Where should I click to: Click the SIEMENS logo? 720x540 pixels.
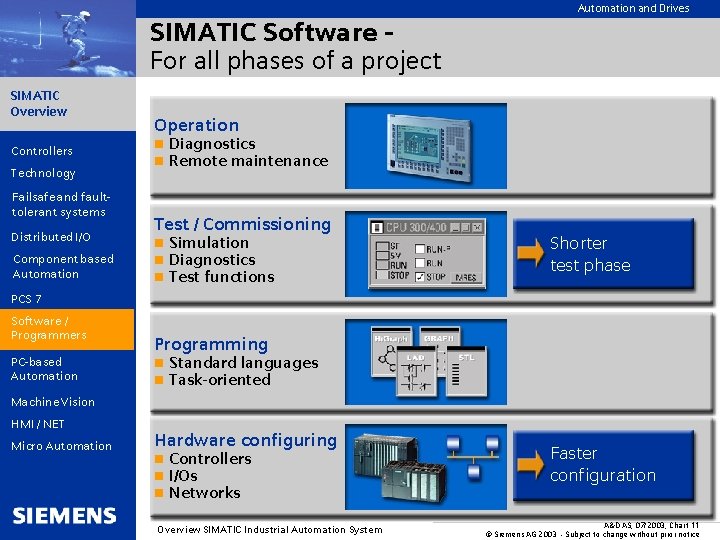(64, 516)
